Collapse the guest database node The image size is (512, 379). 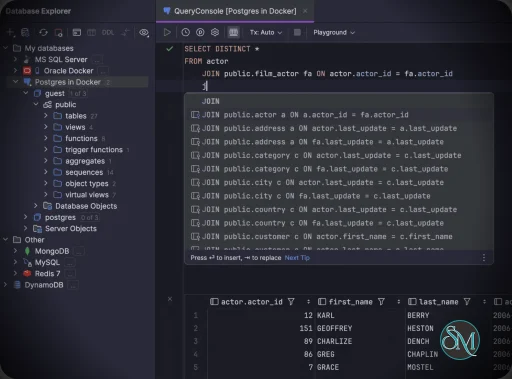point(26,93)
